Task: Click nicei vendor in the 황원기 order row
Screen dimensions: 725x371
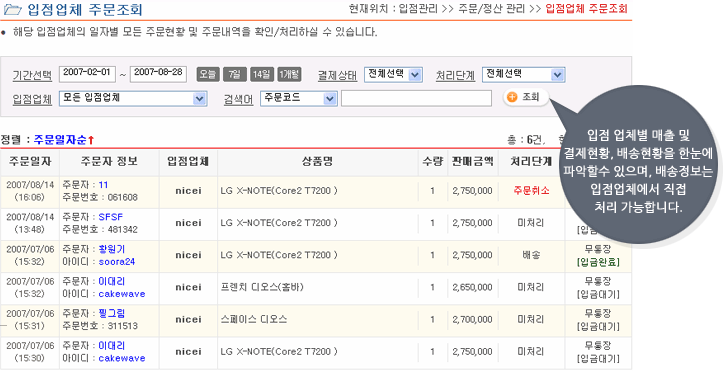Action: point(188,255)
